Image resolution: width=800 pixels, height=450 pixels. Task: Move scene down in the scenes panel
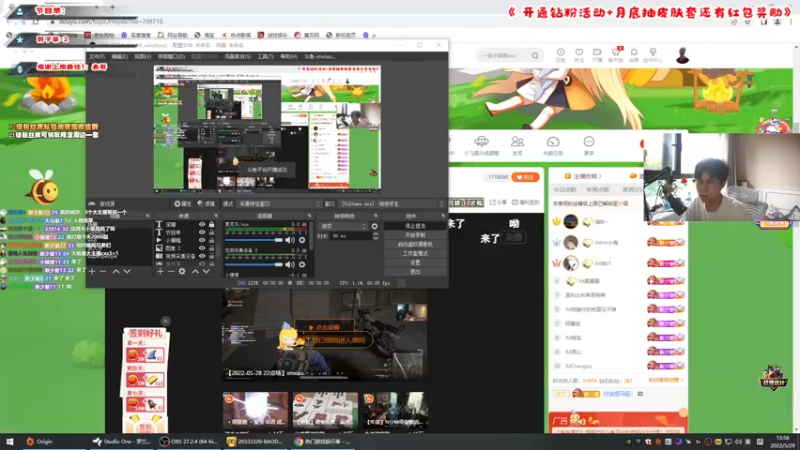pos(127,271)
